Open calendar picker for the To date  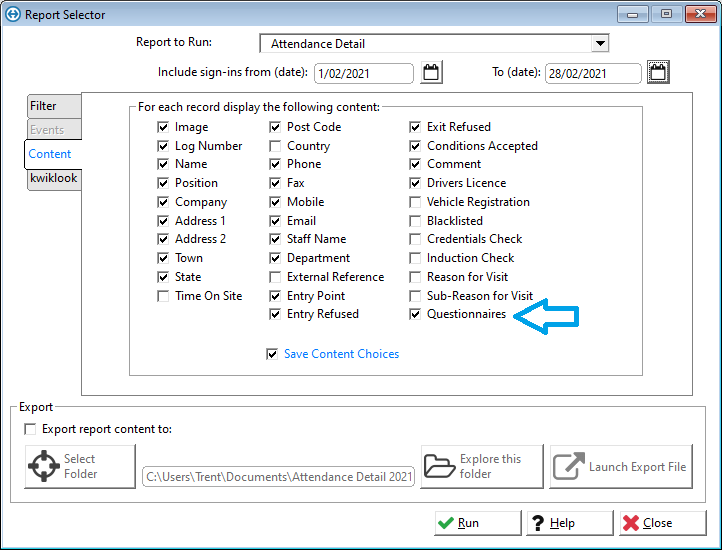tap(658, 72)
